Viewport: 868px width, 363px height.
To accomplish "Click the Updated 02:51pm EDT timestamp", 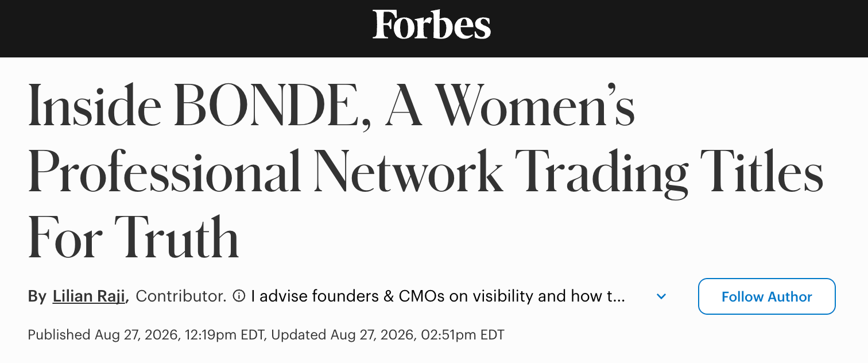I will click(x=387, y=335).
